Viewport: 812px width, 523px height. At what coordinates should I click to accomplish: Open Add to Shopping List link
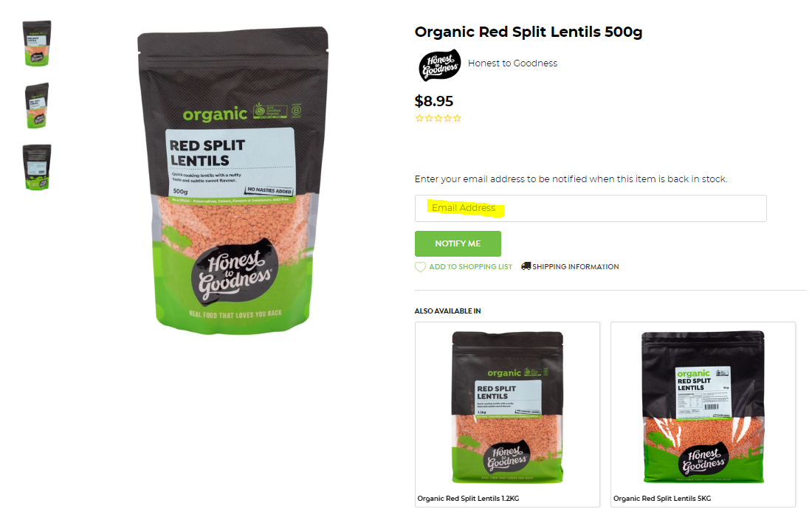pos(470,267)
